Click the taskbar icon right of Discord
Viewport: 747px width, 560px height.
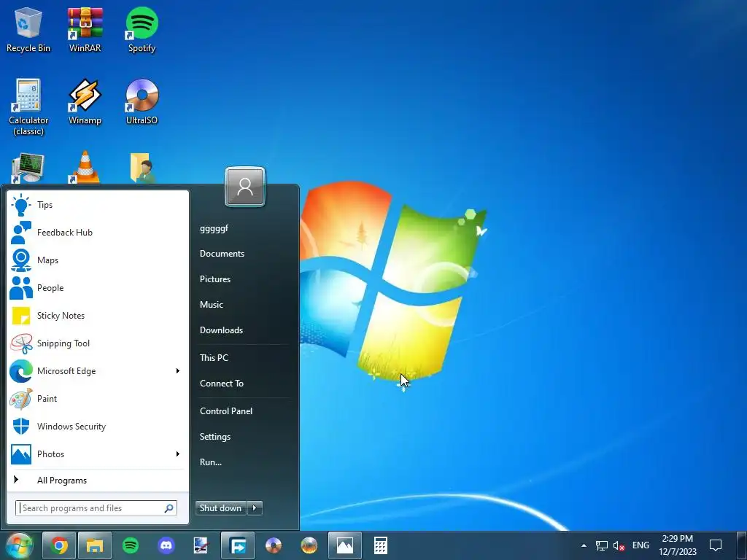(201, 545)
